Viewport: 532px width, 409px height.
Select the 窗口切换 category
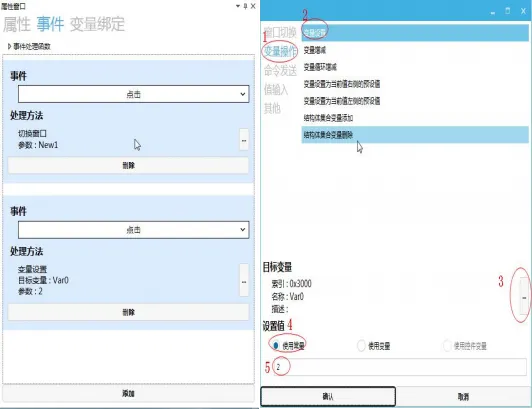point(280,33)
